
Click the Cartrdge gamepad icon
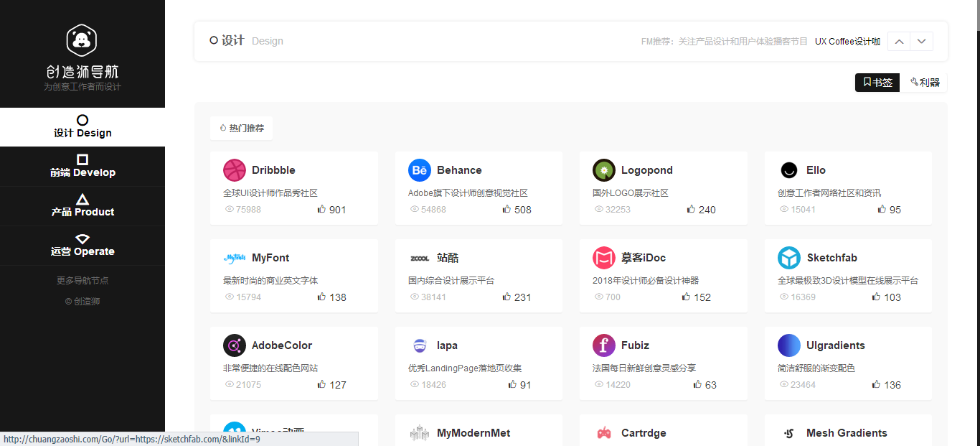[x=604, y=433]
